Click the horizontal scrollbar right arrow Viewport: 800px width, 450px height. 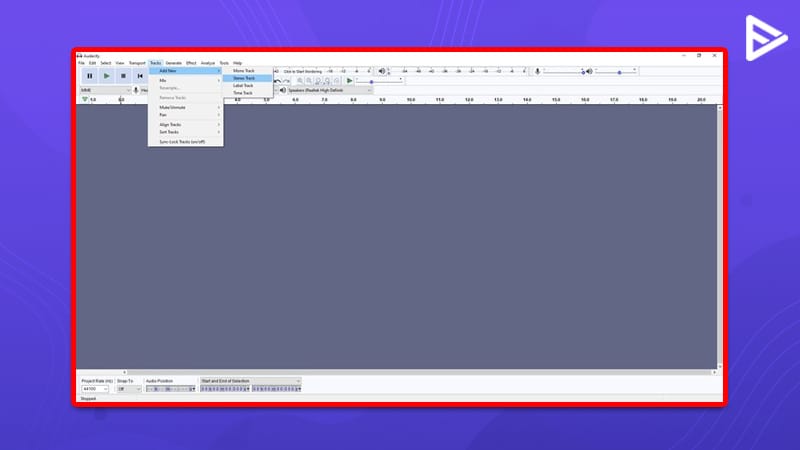[x=714, y=372]
